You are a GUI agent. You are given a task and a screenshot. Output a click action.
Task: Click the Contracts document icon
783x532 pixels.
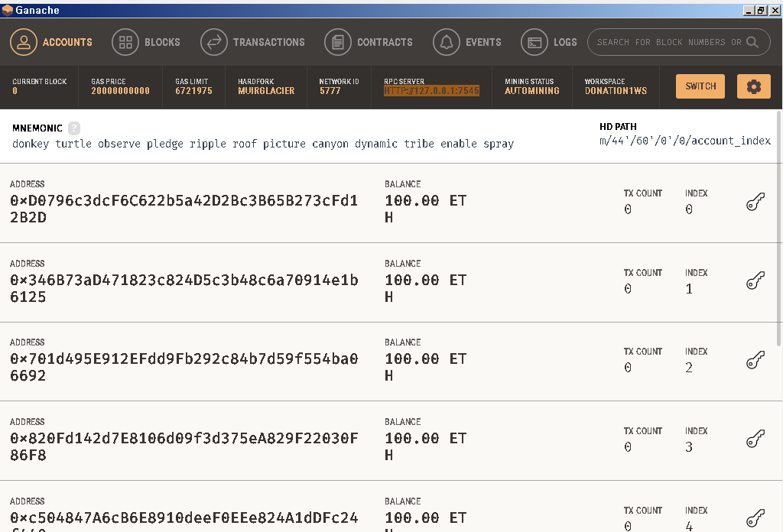337,42
